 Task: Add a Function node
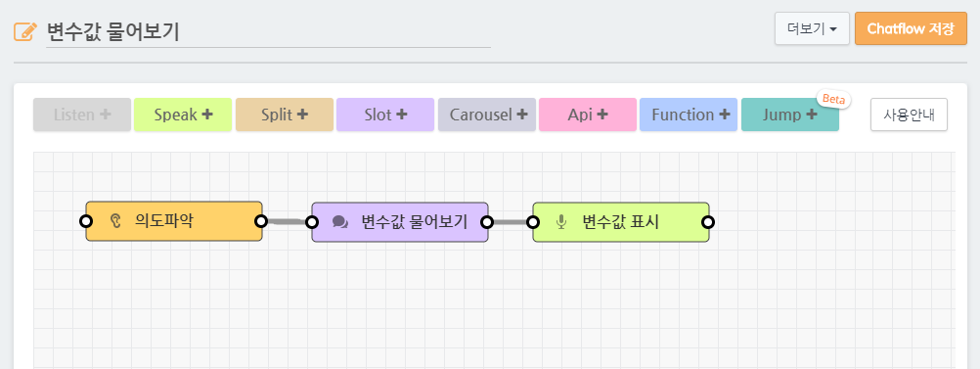click(x=689, y=115)
